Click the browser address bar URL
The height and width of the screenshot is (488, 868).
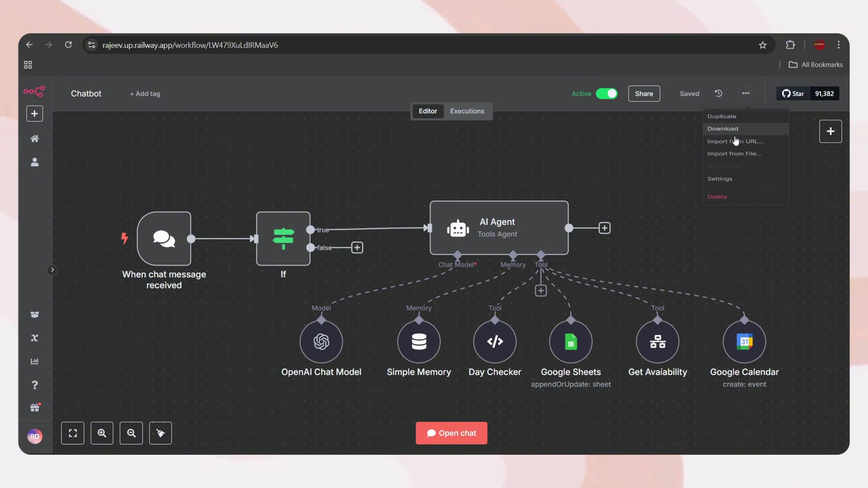pyautogui.click(x=190, y=45)
